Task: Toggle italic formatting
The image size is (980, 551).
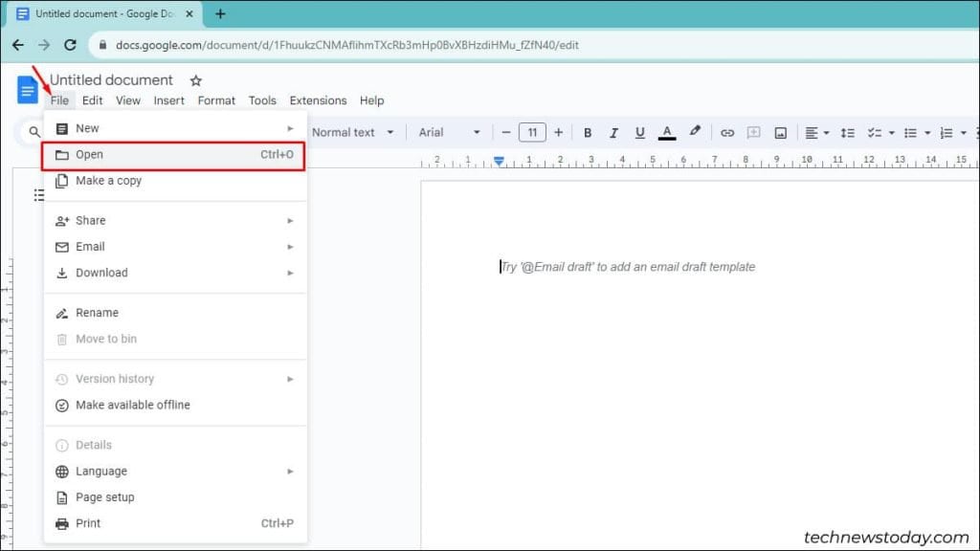Action: pyautogui.click(x=613, y=132)
